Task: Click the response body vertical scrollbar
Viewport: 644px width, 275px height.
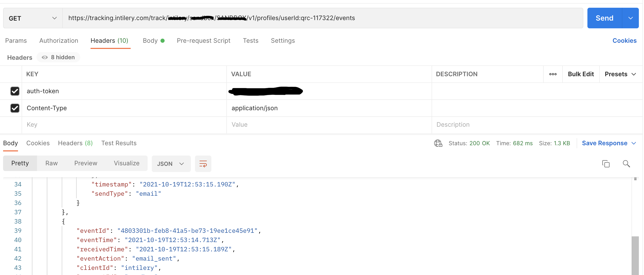Action: 635,255
